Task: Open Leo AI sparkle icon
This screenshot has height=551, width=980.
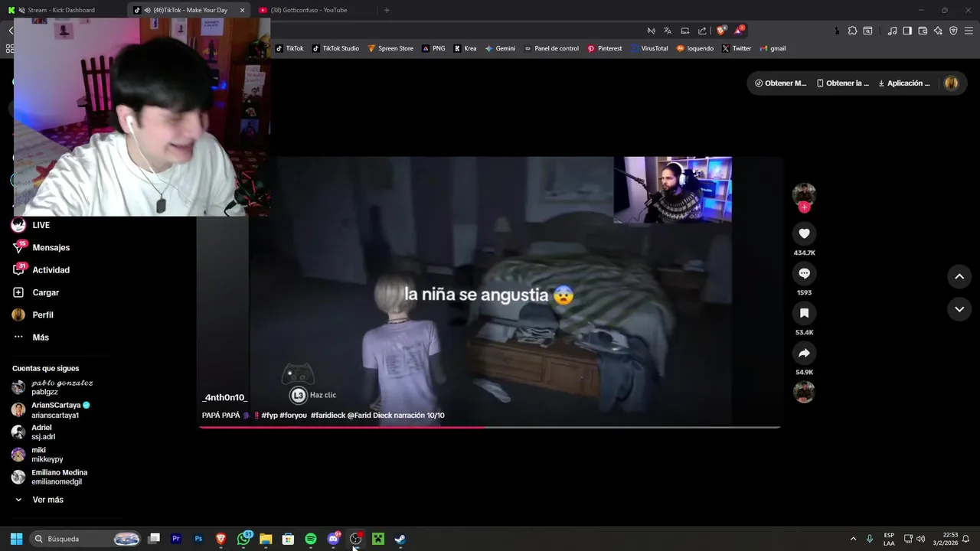Action: click(x=938, y=31)
